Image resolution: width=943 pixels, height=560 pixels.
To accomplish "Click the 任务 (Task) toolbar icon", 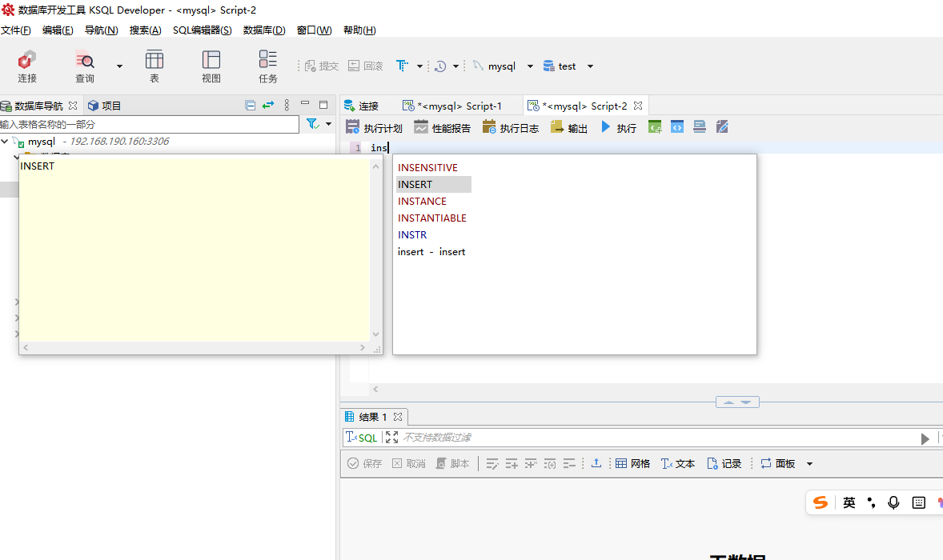I will click(x=267, y=66).
